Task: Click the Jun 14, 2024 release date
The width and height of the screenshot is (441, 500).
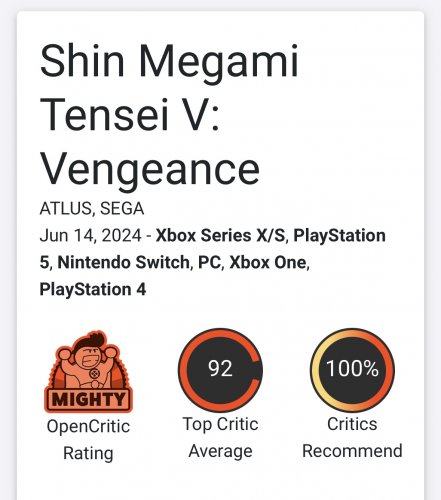Action: (91, 235)
